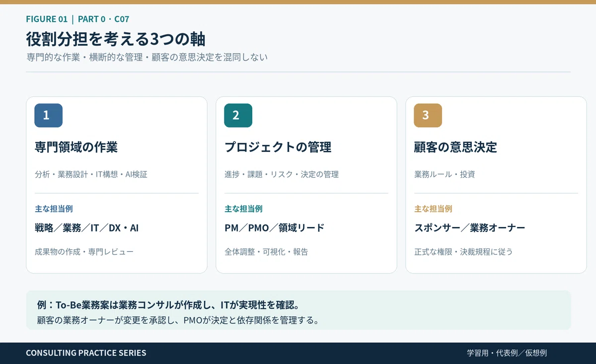
Task: Click the text "正式な権限・決裁規程に従う"
Action: click(463, 252)
